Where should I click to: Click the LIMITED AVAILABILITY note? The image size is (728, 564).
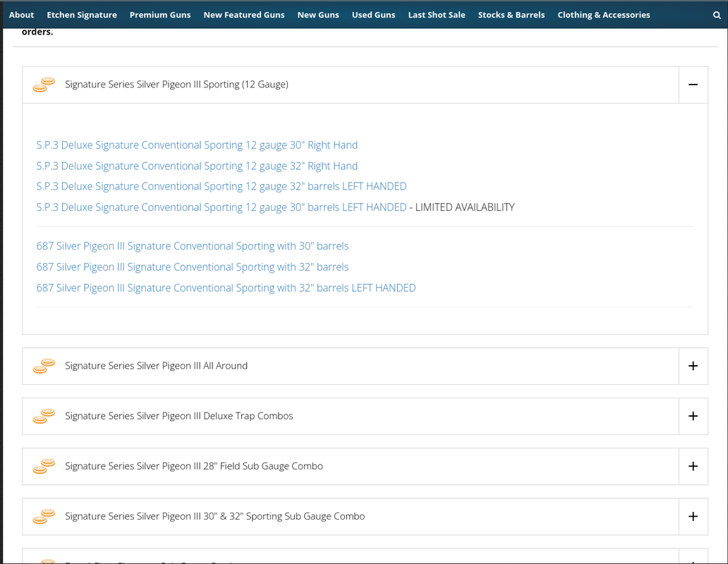pos(465,207)
